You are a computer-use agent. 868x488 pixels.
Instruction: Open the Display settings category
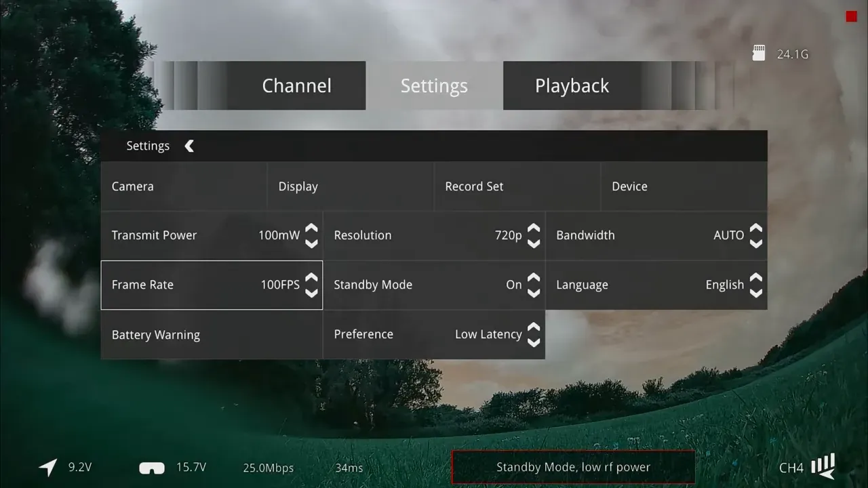click(351, 186)
